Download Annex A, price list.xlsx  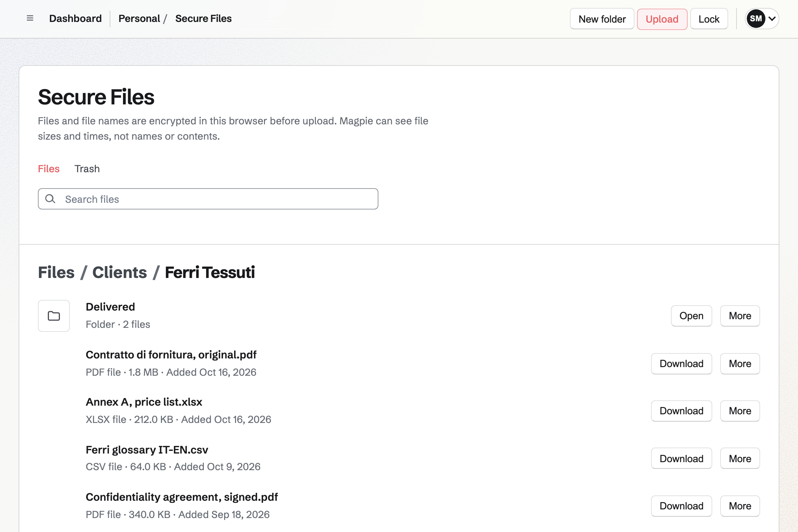pos(681,411)
